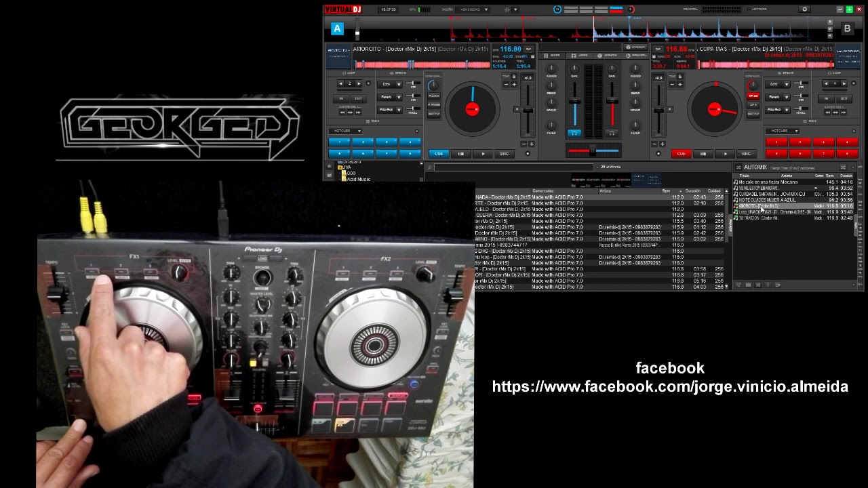The width and height of the screenshot is (868, 488).
Task: Toggle deck B headphone cue
Action: tap(612, 134)
